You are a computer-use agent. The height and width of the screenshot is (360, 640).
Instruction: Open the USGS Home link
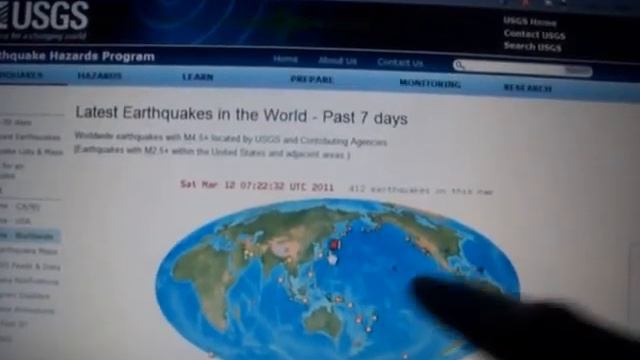click(529, 22)
